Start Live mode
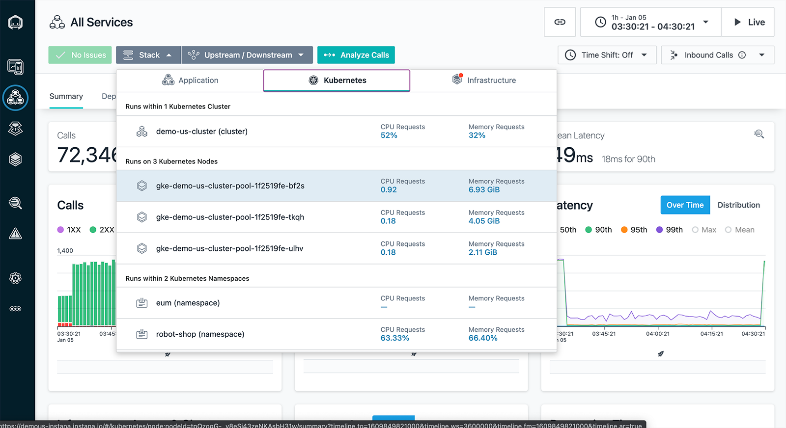This screenshot has height=428, width=786. tap(748, 22)
